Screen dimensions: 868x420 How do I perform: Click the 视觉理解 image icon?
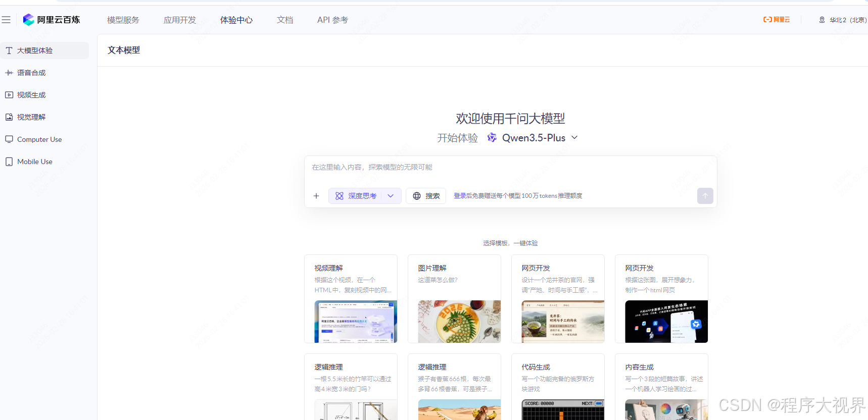click(x=9, y=117)
